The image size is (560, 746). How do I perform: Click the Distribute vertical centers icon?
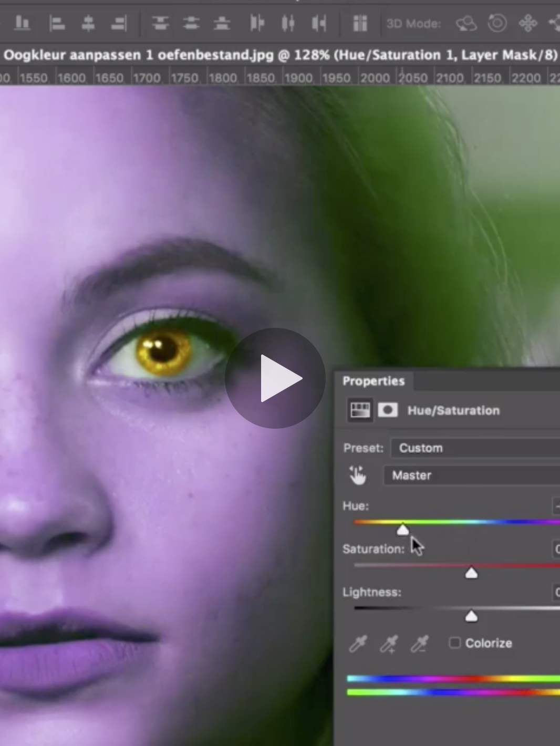coord(191,23)
